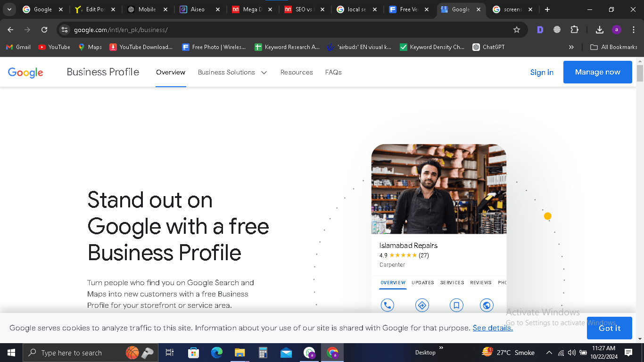Select the Overview nav item

point(171,72)
